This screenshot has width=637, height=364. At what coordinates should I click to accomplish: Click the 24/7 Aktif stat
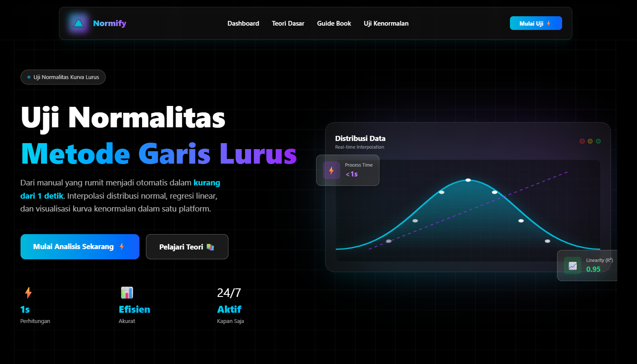[230, 305]
